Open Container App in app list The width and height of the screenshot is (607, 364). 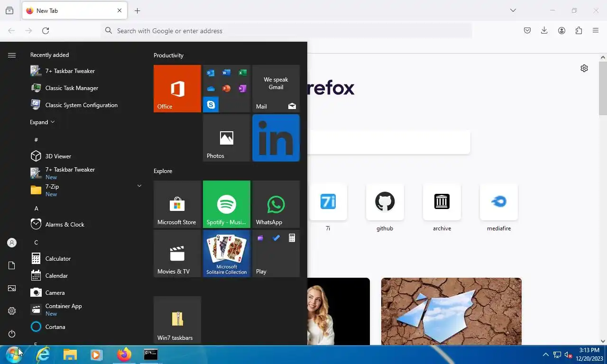86,309
